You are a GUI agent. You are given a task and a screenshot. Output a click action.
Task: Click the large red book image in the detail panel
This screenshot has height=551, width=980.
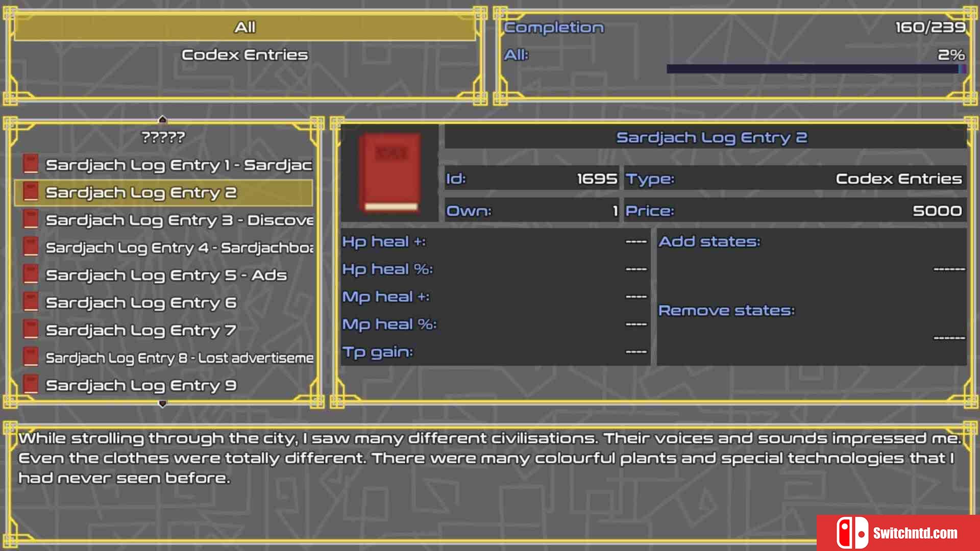point(390,172)
